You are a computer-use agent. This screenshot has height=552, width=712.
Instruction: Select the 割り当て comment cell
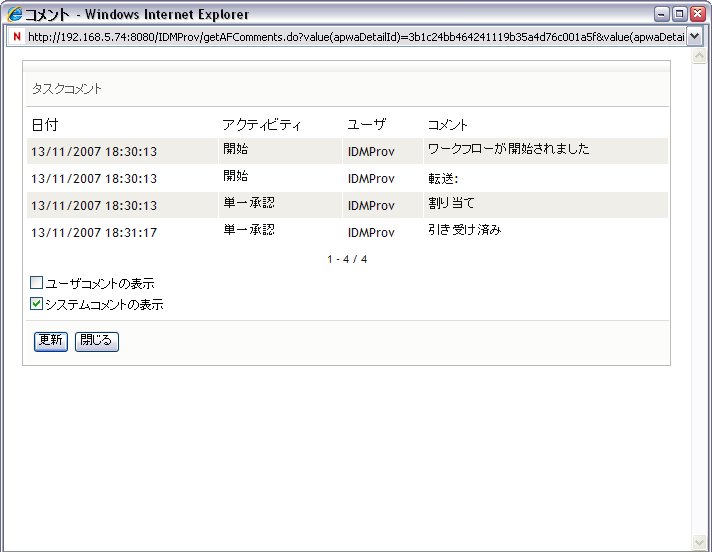(451, 203)
